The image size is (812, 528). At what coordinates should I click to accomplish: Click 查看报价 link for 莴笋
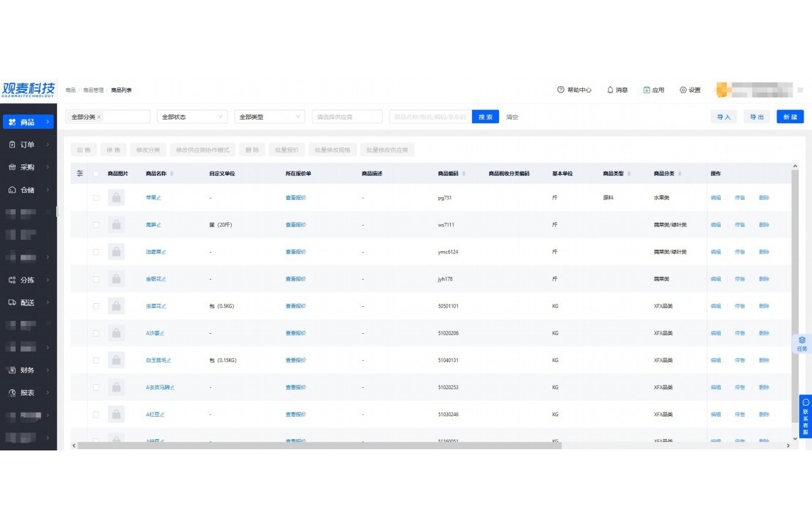[295, 225]
